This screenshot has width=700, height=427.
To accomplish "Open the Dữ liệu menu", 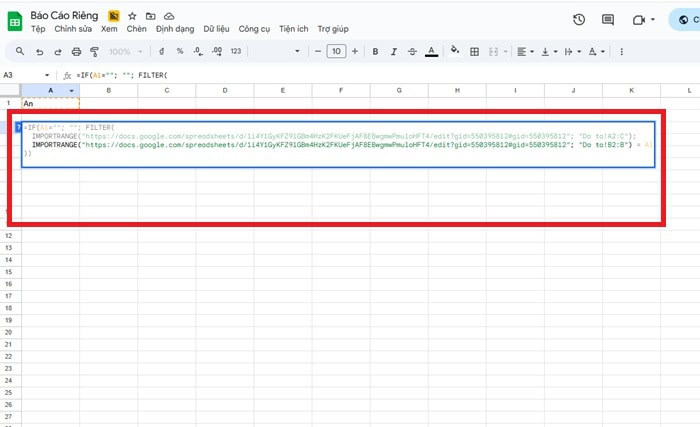I will point(215,29).
